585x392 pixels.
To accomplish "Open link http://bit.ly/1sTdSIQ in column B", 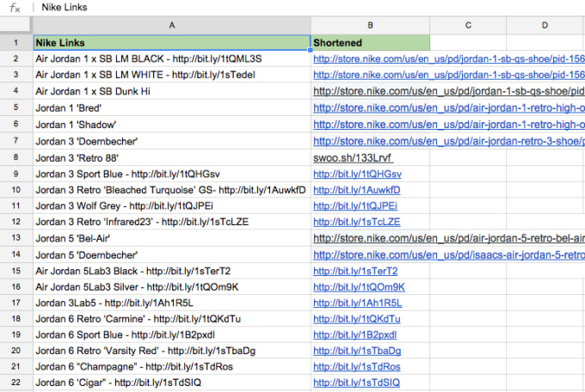I will coord(356,383).
